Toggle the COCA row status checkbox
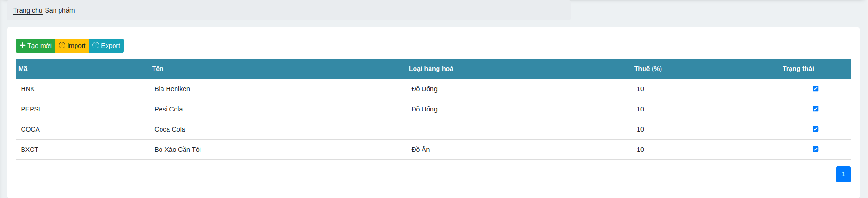 815,129
